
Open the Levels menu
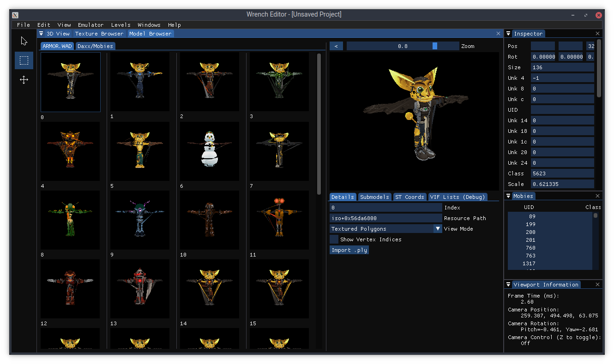[121, 25]
